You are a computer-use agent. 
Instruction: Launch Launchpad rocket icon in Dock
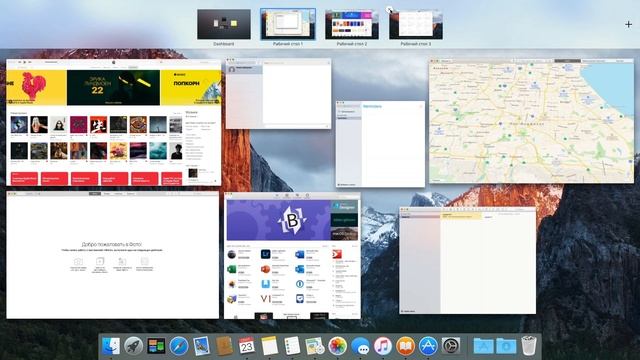pos(133,346)
